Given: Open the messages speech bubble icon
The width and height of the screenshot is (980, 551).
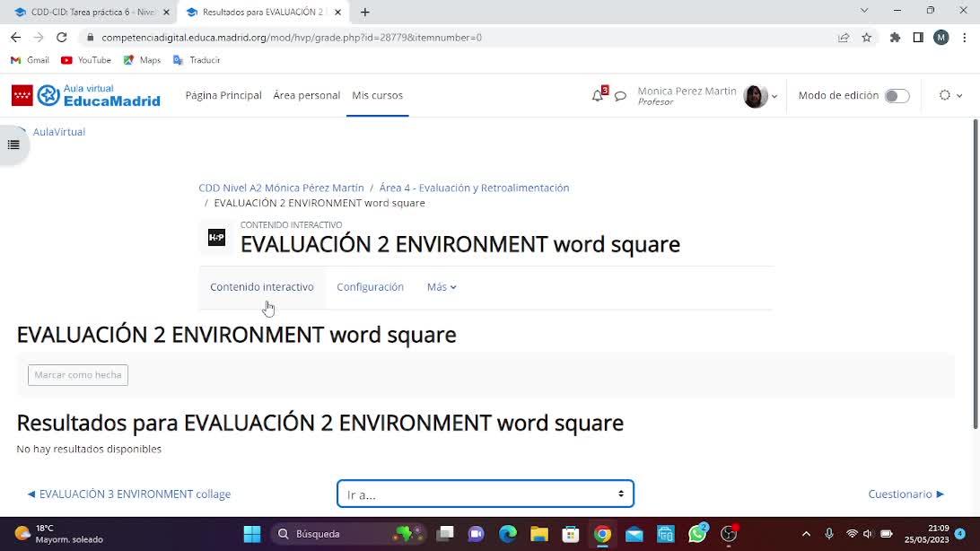Looking at the screenshot, I should coord(620,96).
